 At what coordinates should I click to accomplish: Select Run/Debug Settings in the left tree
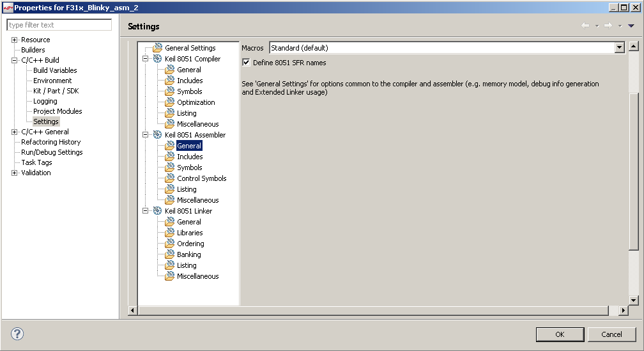[52, 152]
